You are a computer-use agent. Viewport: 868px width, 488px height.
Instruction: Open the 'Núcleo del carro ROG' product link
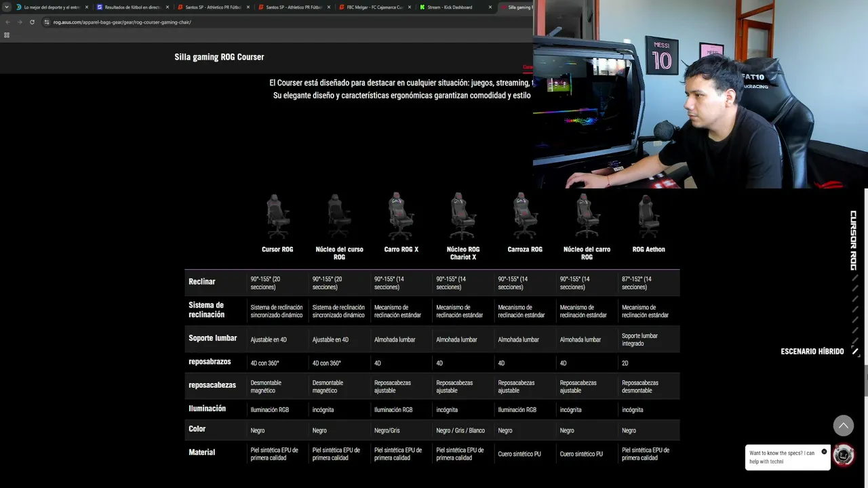pyautogui.click(x=587, y=253)
